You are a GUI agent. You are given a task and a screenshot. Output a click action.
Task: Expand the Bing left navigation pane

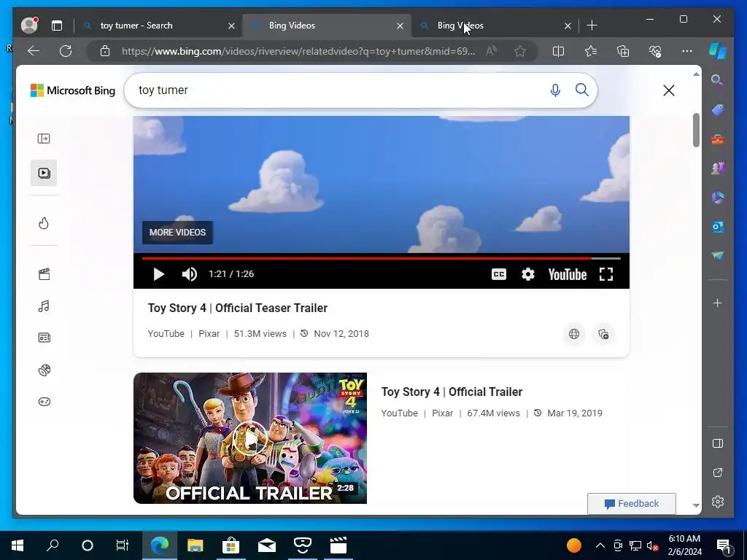tap(44, 139)
